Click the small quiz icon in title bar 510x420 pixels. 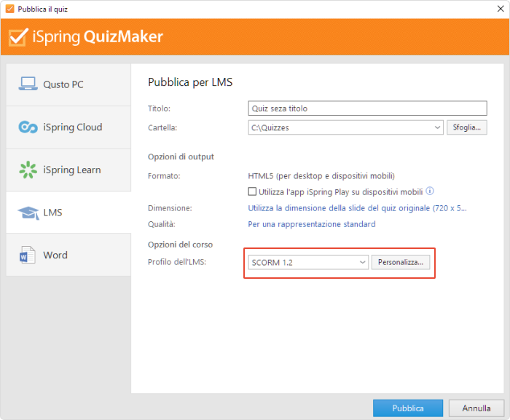[10, 9]
